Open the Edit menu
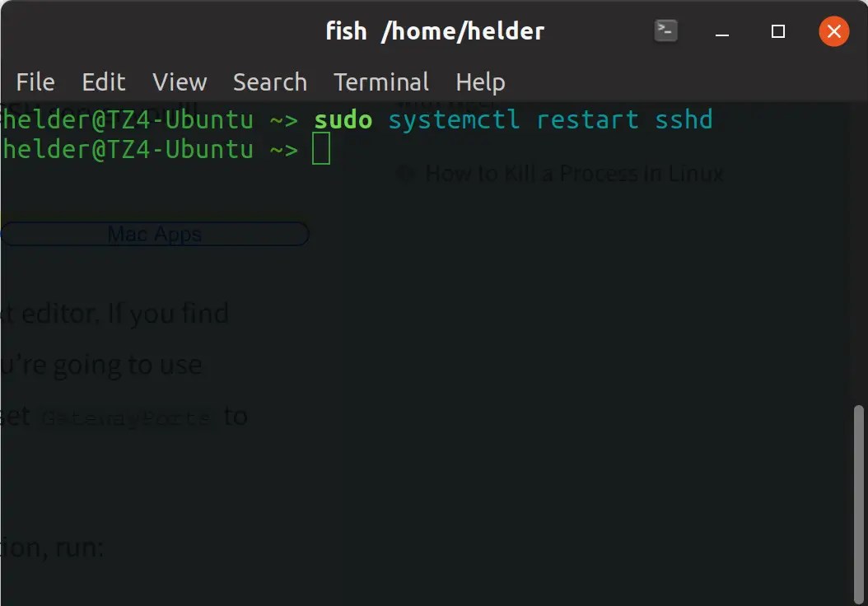Screen dimensions: 868x606 point(103,82)
